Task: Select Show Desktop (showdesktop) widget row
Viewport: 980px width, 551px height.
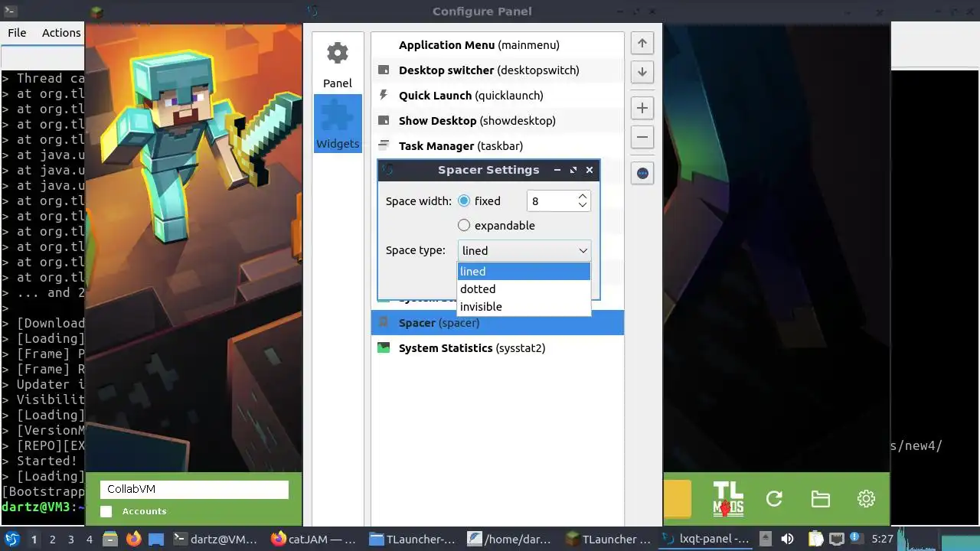Action: coord(498,121)
